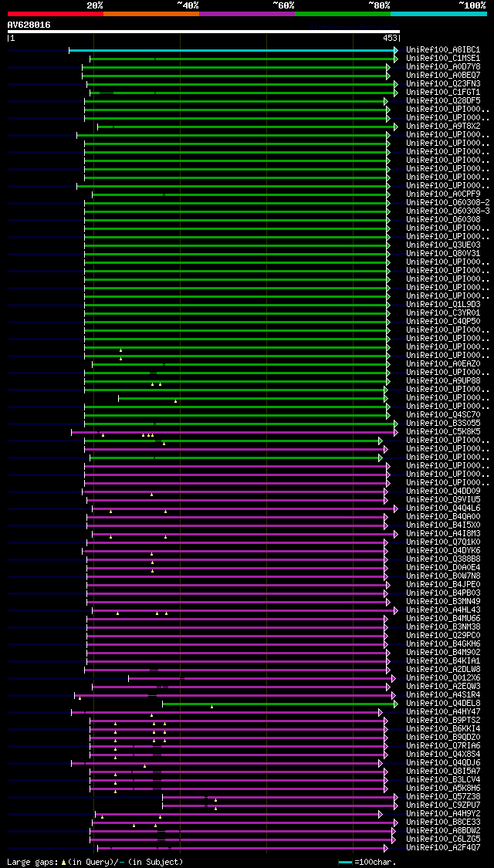
Task: Select UniRef100_Q4Q4L6
Action: tap(443, 508)
